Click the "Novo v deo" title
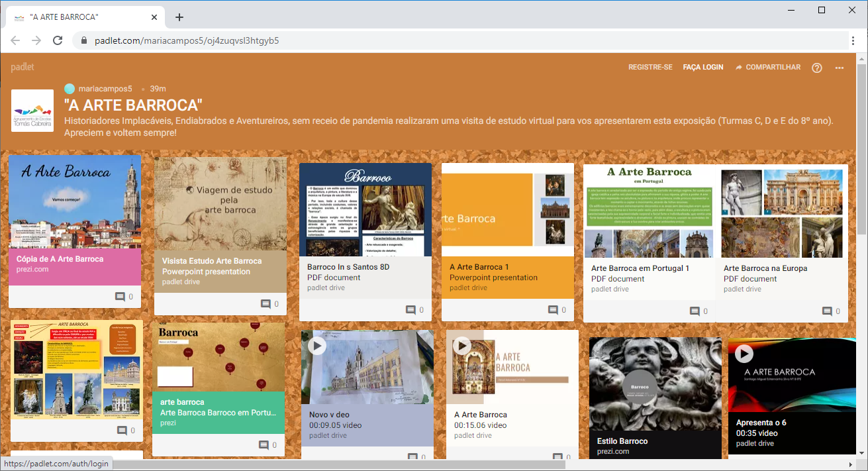 coord(329,415)
